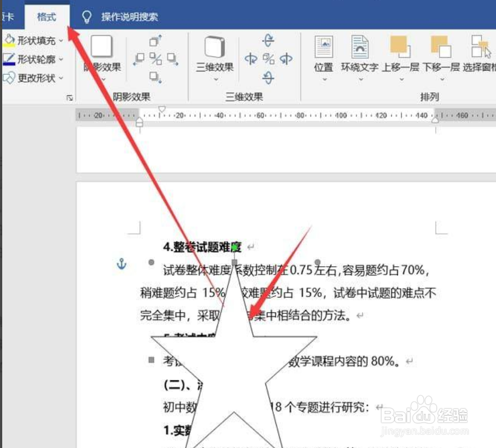Open the Shadow Effects dropdown arrow
The height and width of the screenshot is (448, 496).
coord(102,79)
